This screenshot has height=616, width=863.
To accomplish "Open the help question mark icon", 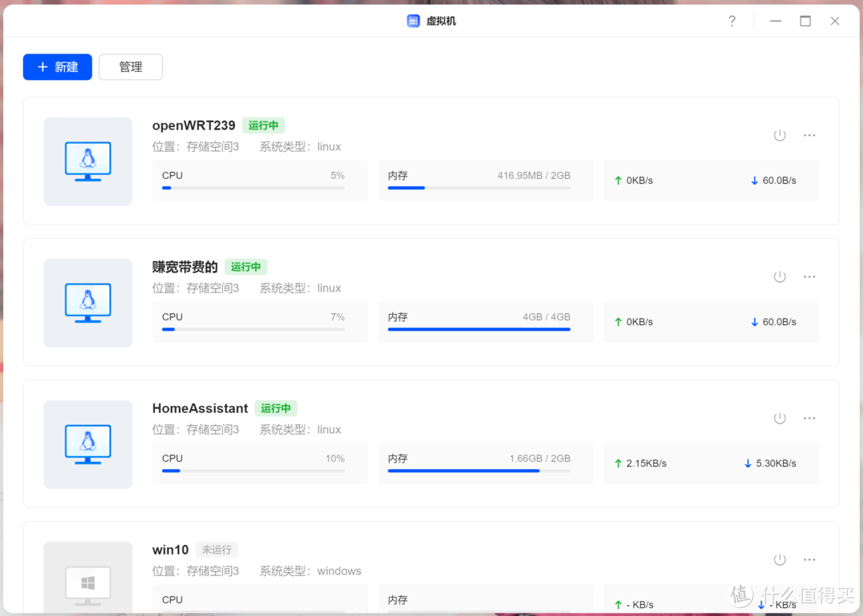I will coord(731,21).
